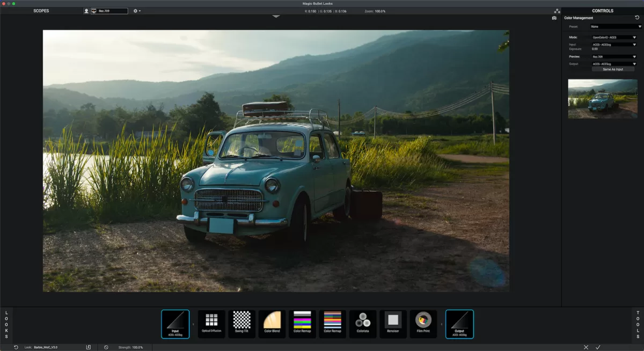Click the three-circles icon near Controls
644x351 pixels.
(557, 11)
